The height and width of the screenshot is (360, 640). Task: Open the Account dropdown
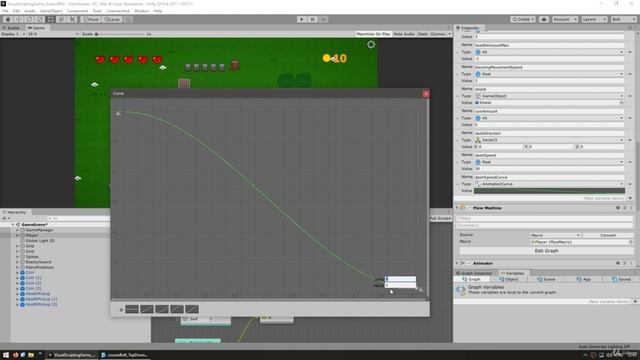pyautogui.click(x=565, y=19)
